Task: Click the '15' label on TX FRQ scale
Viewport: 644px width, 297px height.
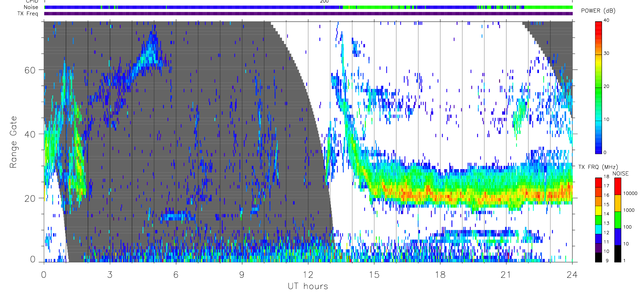Action: (606, 205)
